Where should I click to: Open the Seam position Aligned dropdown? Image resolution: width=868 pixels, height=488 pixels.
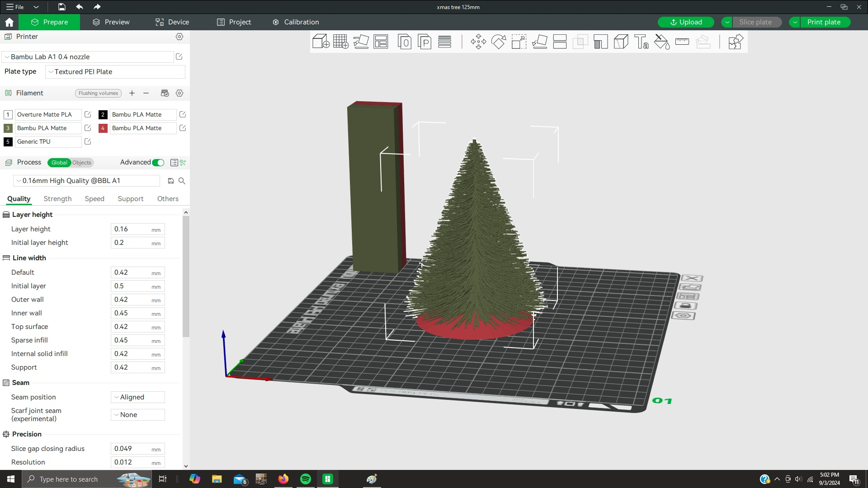coord(137,397)
